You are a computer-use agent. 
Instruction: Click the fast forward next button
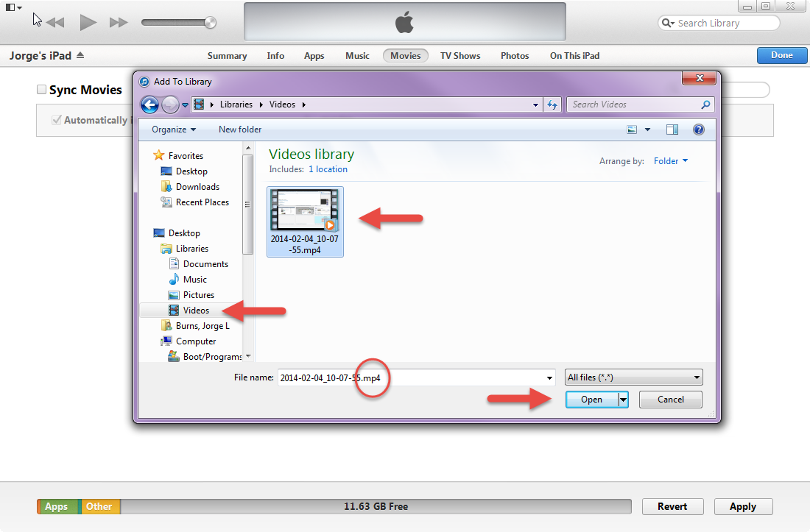(119, 23)
